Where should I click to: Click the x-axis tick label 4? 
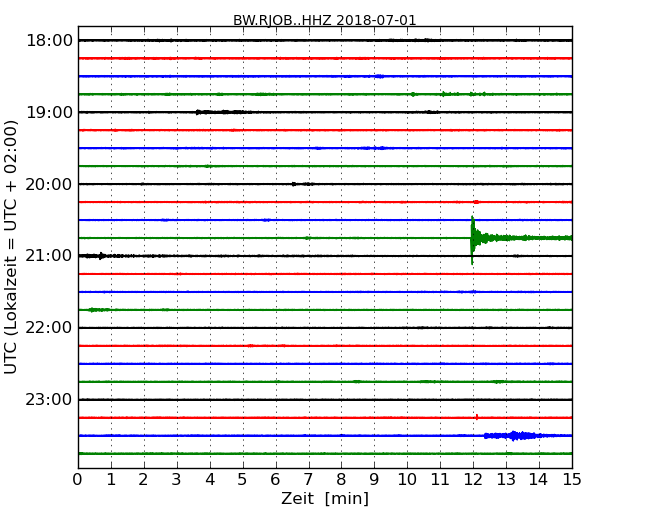[x=210, y=480]
